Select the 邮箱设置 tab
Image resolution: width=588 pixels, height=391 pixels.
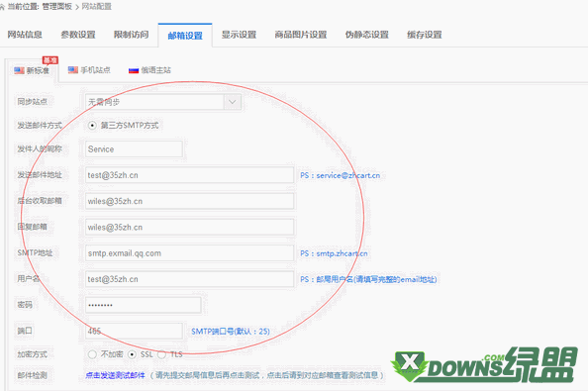click(185, 36)
